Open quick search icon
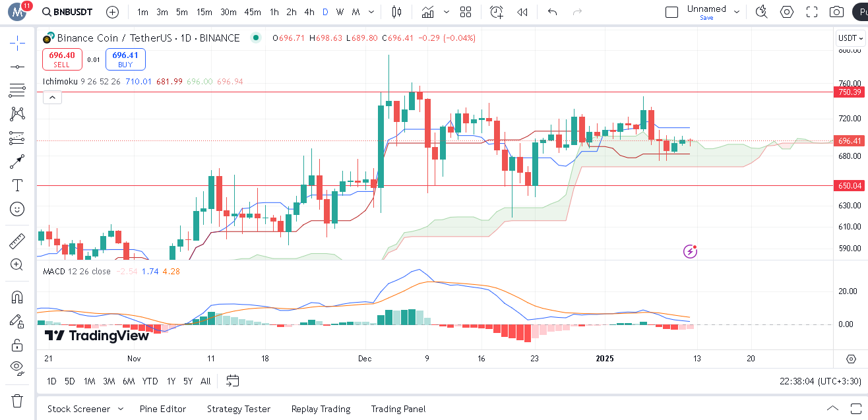 coord(762,12)
